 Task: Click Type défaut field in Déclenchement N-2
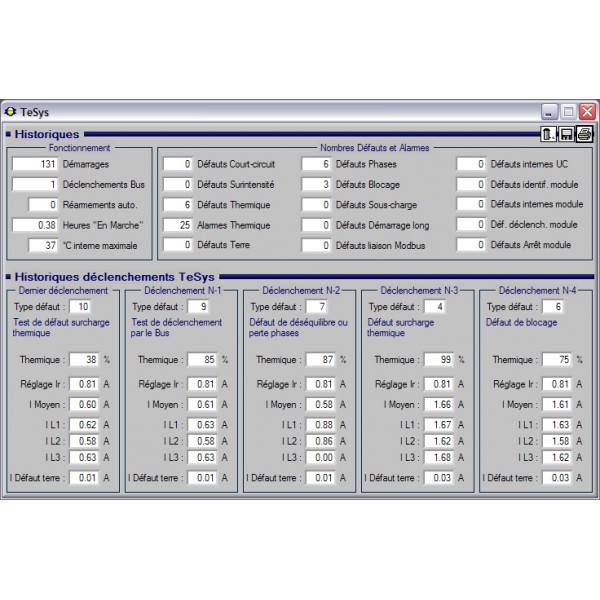point(316,307)
